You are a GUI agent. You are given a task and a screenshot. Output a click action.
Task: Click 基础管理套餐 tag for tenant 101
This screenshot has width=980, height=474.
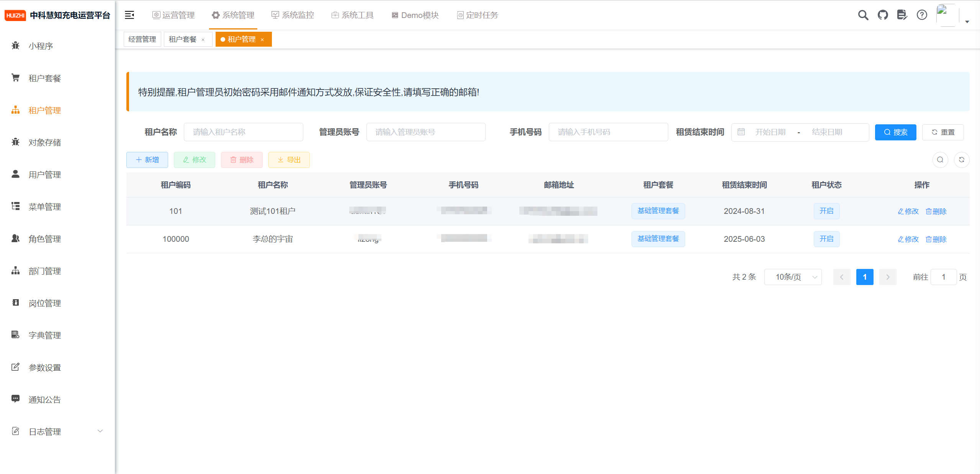point(658,211)
